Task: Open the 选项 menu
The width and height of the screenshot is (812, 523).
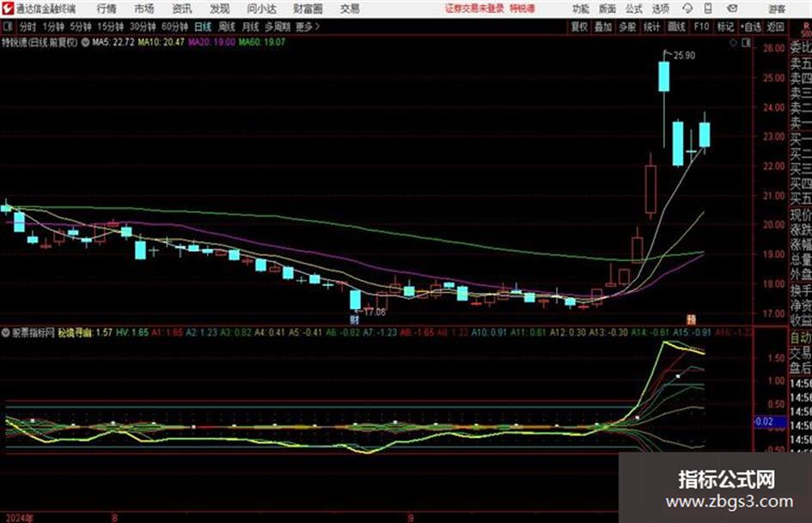Action: (661, 9)
